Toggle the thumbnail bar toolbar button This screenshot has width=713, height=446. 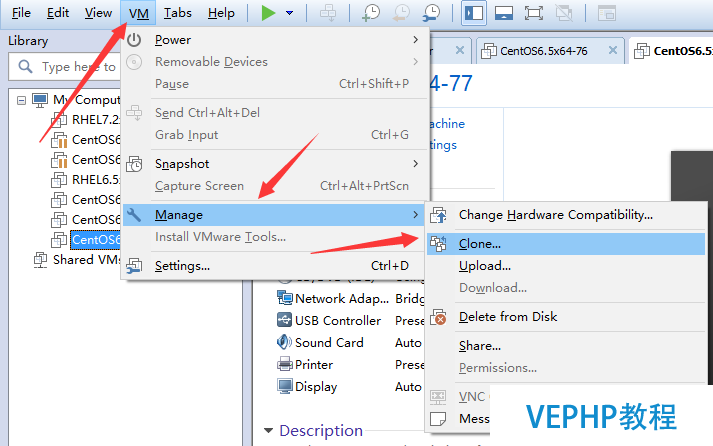click(x=504, y=13)
